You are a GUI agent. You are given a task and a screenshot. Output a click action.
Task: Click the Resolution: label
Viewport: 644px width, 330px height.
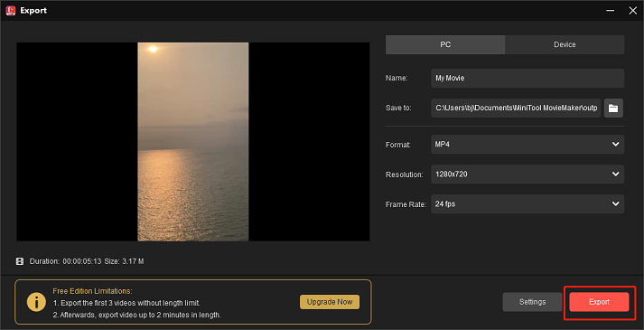point(404,174)
